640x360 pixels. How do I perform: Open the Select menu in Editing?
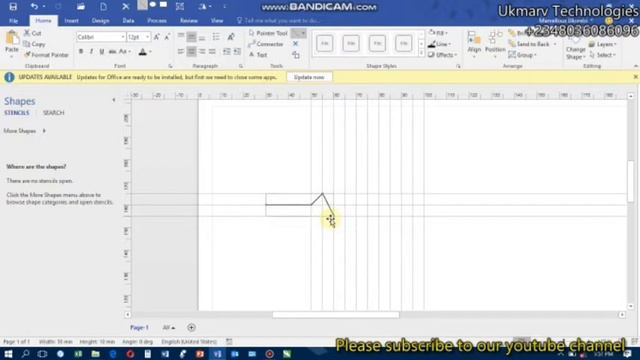pyautogui.click(x=602, y=55)
